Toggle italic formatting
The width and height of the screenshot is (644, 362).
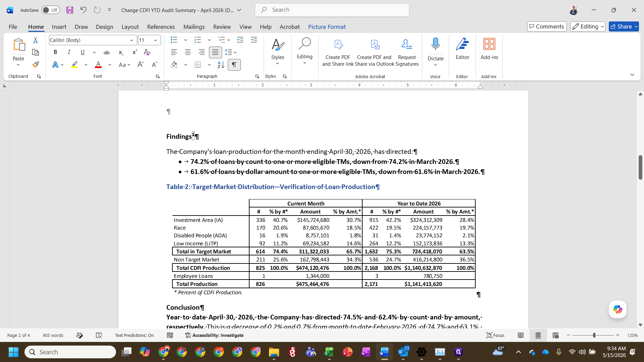click(69, 52)
